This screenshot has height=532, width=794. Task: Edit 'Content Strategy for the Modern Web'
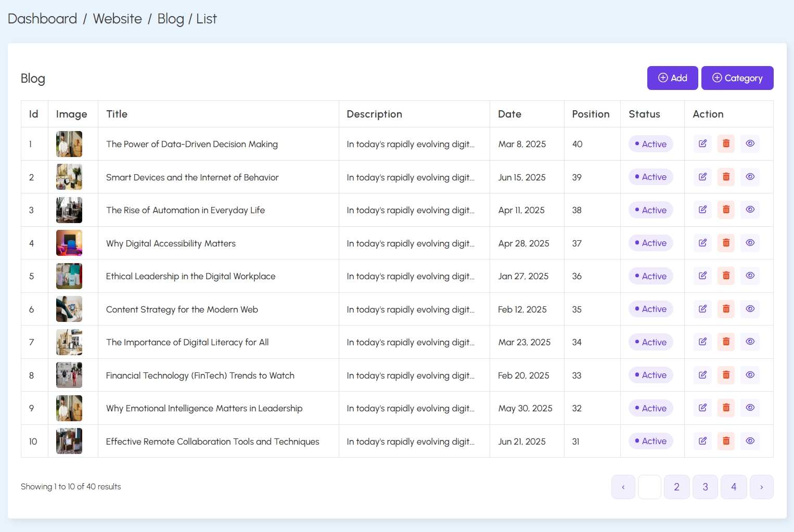pyautogui.click(x=702, y=309)
